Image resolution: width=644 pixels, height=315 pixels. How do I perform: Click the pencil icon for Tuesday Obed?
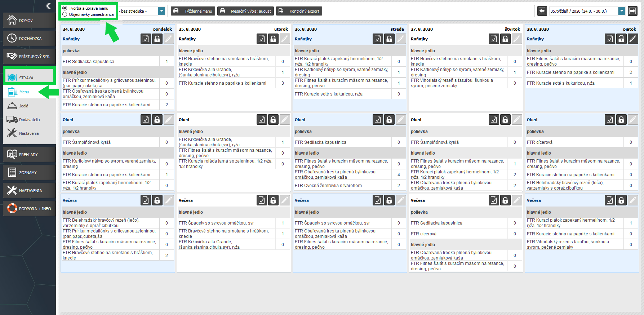[285, 120]
